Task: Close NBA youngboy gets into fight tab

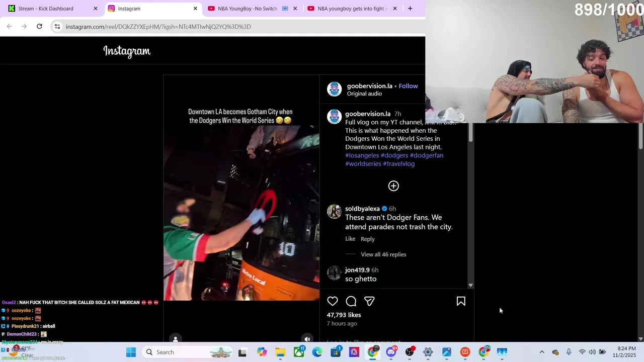Action: [x=394, y=9]
